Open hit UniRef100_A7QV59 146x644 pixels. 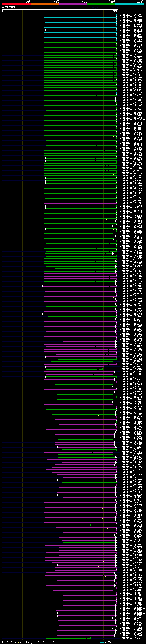coord(131,27)
